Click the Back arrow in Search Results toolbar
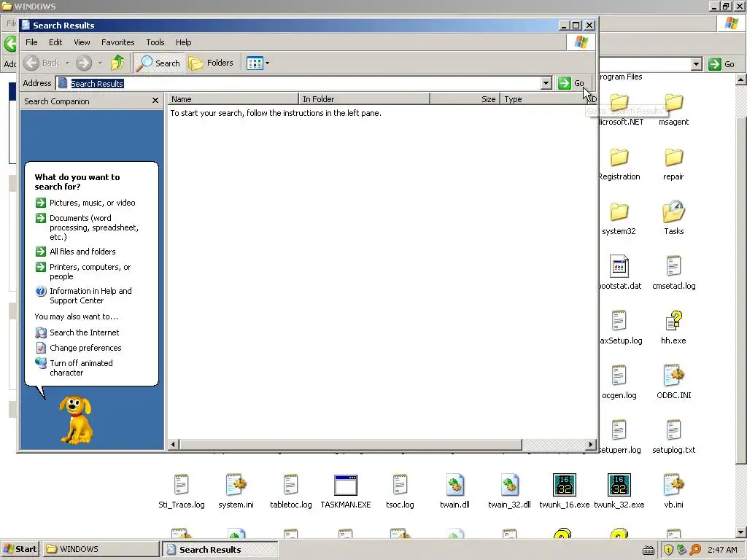Image resolution: width=747 pixels, height=560 pixels. pyautogui.click(x=31, y=63)
